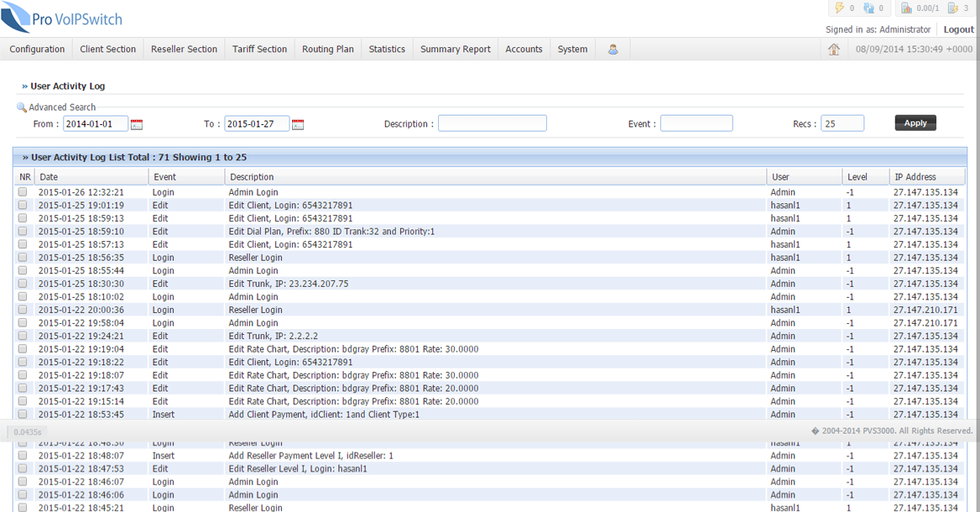This screenshot has height=512, width=980.
Task: Click the Description search field
Action: [x=493, y=123]
